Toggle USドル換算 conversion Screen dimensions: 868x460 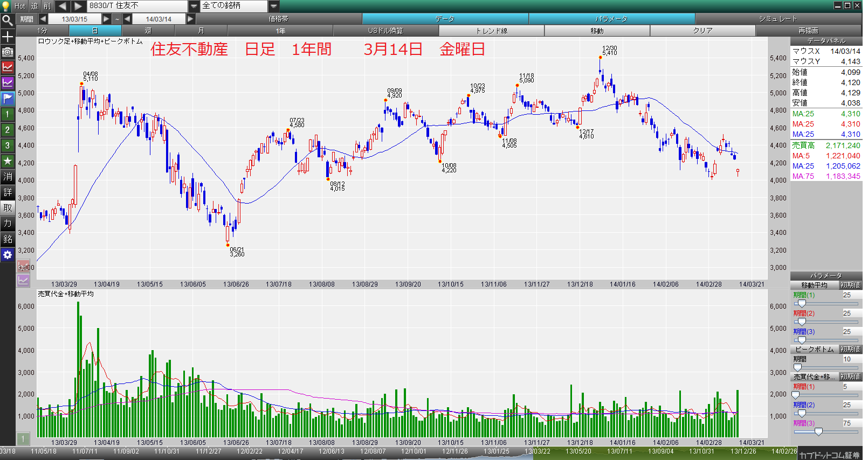(386, 31)
